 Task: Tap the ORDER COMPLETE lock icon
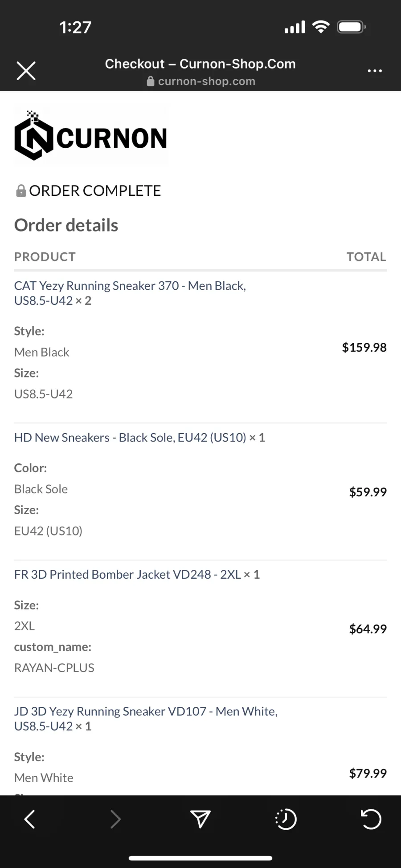click(x=20, y=191)
